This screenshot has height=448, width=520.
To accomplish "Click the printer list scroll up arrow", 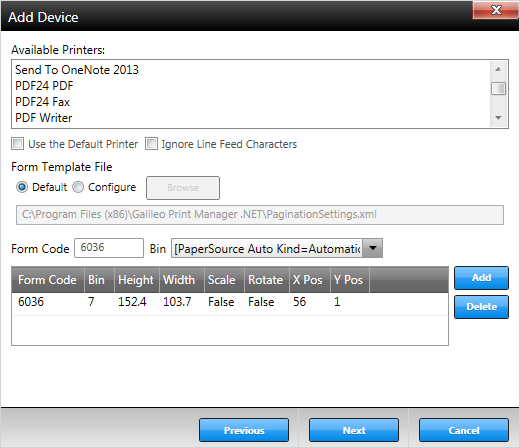I will coord(498,69).
